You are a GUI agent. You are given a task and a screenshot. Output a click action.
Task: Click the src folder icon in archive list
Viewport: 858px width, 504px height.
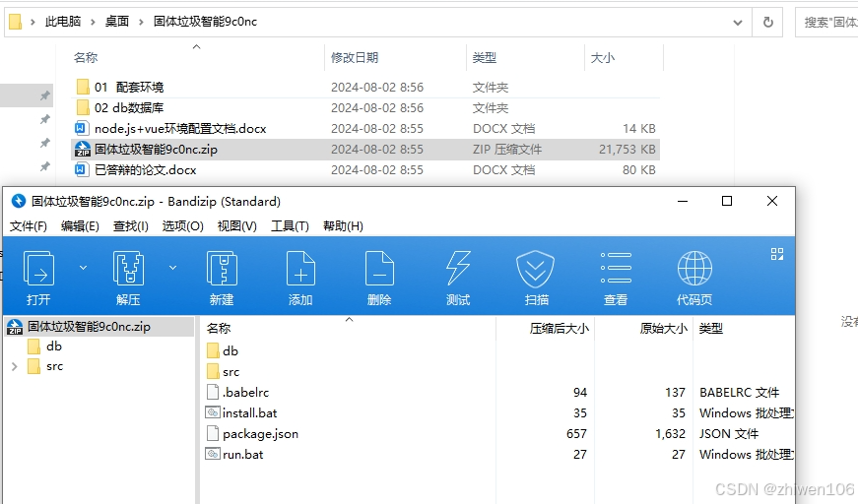[213, 372]
